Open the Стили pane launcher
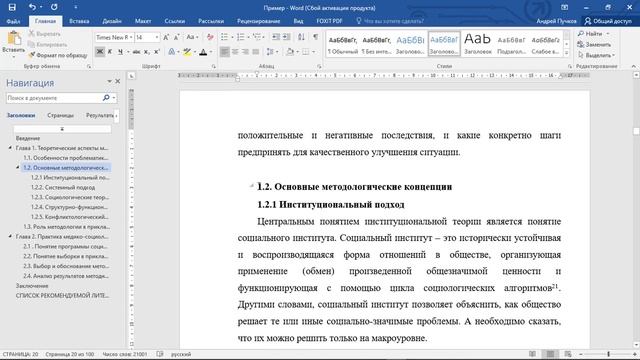This screenshot has height=360, width=640. [570, 66]
